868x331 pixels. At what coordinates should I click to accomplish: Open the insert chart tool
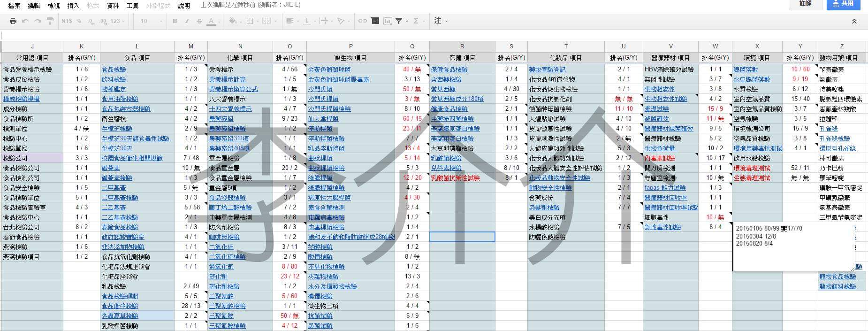pyautogui.click(x=387, y=21)
